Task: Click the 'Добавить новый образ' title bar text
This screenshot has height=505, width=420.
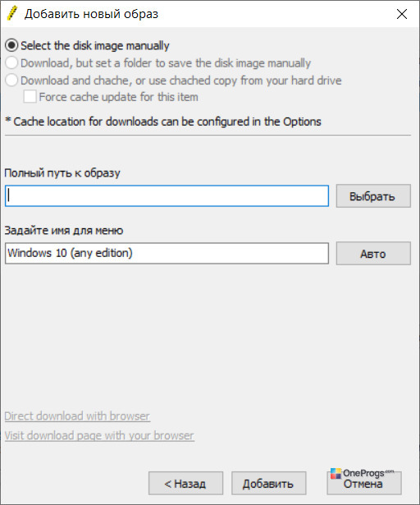Action: [91, 14]
